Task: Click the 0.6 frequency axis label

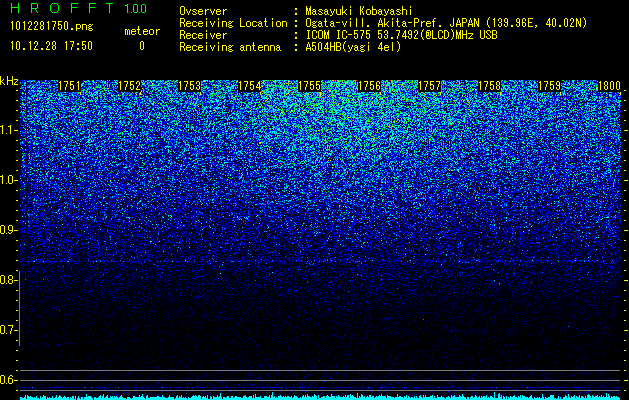Action: coord(8,380)
